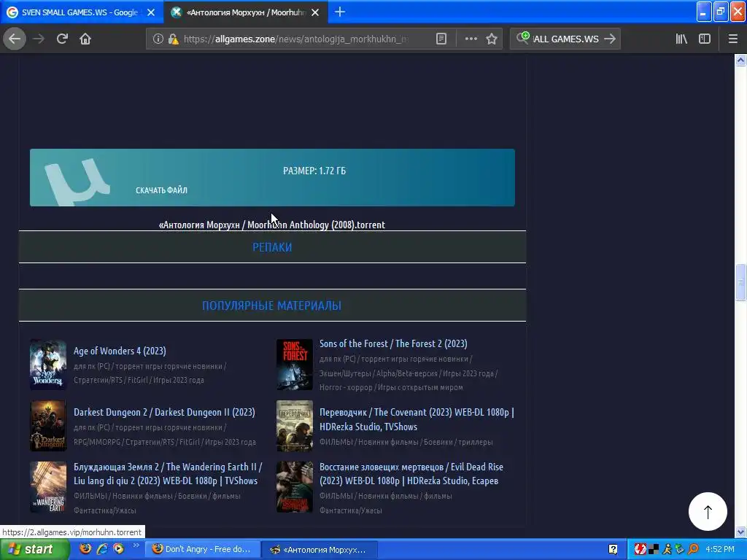Launch Windows Media Player from quick launch
747x560 pixels.
coord(118,548)
